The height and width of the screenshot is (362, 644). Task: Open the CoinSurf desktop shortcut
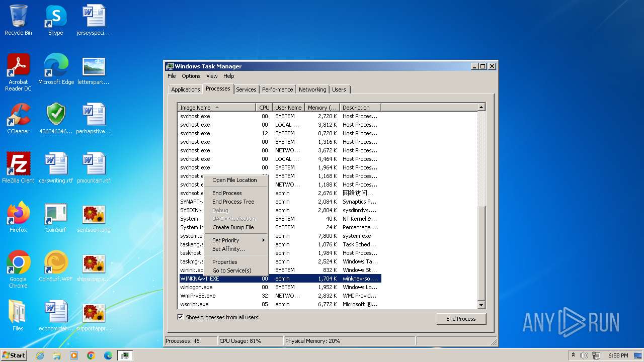click(x=56, y=217)
